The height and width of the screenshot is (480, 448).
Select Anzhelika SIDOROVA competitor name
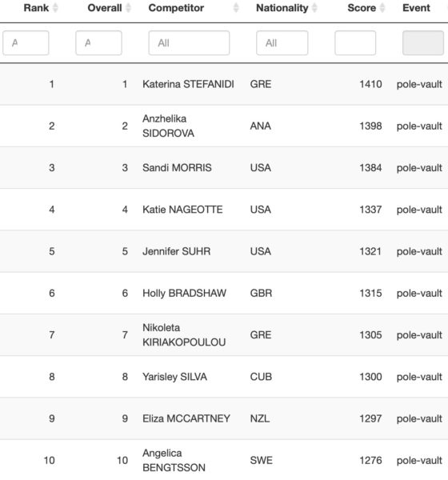[x=169, y=126]
